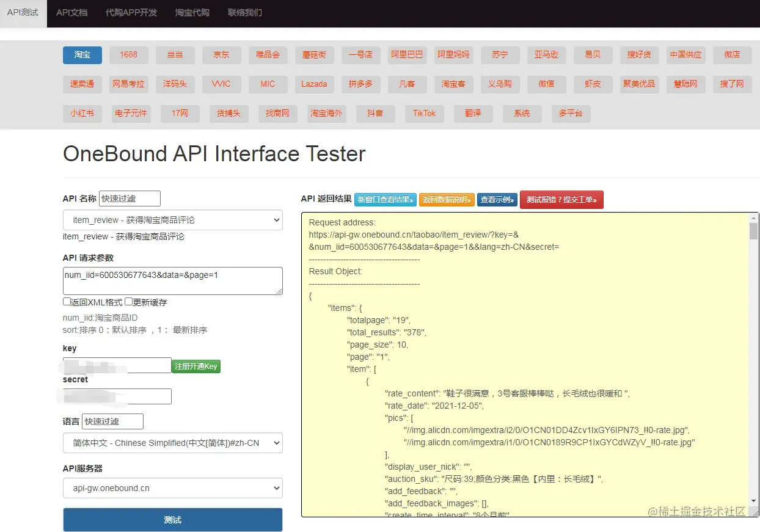The image size is (760, 532).
Task: Enable the 返回XML格式 checkbox
Action: pyautogui.click(x=67, y=302)
